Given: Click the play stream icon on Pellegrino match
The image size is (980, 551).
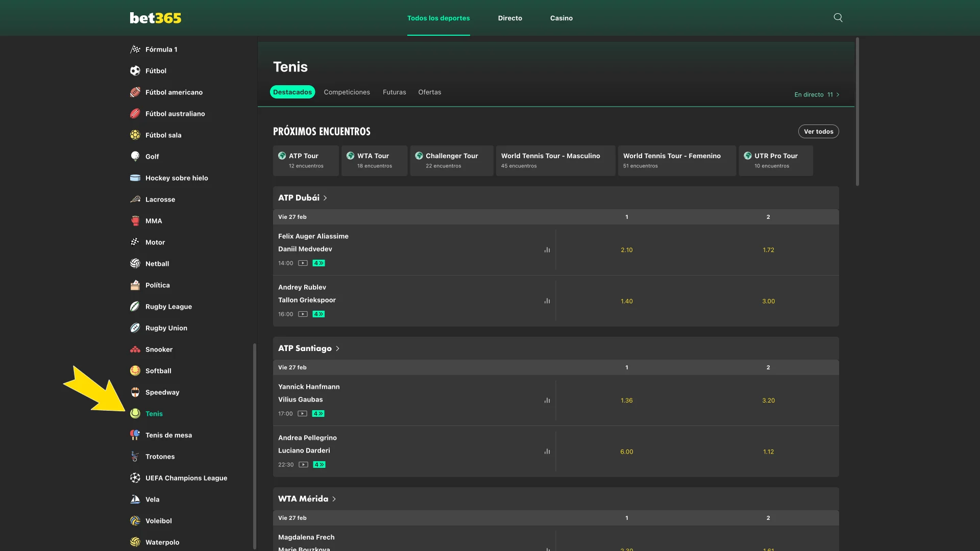Looking at the screenshot, I should click(302, 464).
